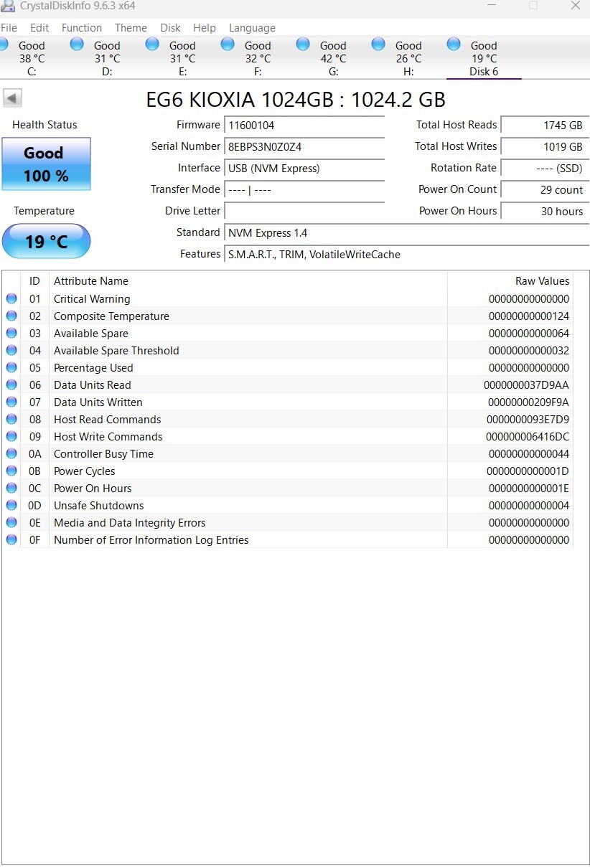Click the Error Information Log Entries indicator
Screen dimensions: 590x868
pyautogui.click(x=11, y=539)
